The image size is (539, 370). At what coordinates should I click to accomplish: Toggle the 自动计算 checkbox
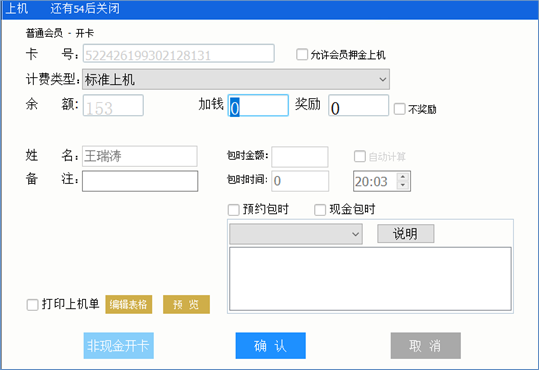point(360,156)
